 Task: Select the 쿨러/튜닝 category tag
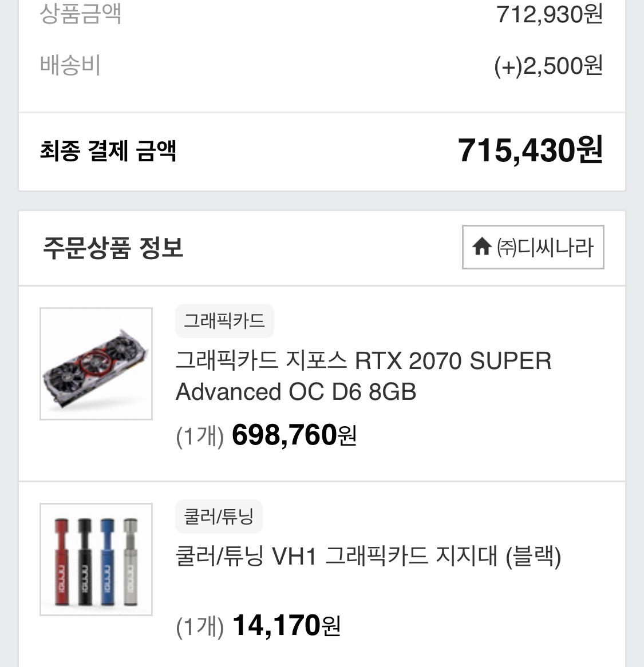point(219,516)
